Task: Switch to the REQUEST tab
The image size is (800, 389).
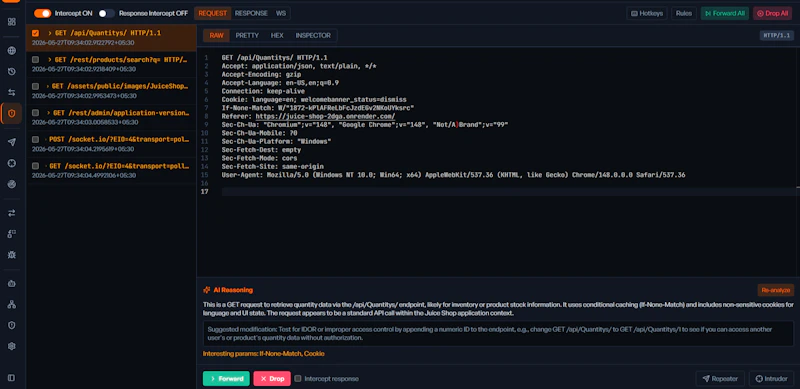Action: tap(212, 13)
